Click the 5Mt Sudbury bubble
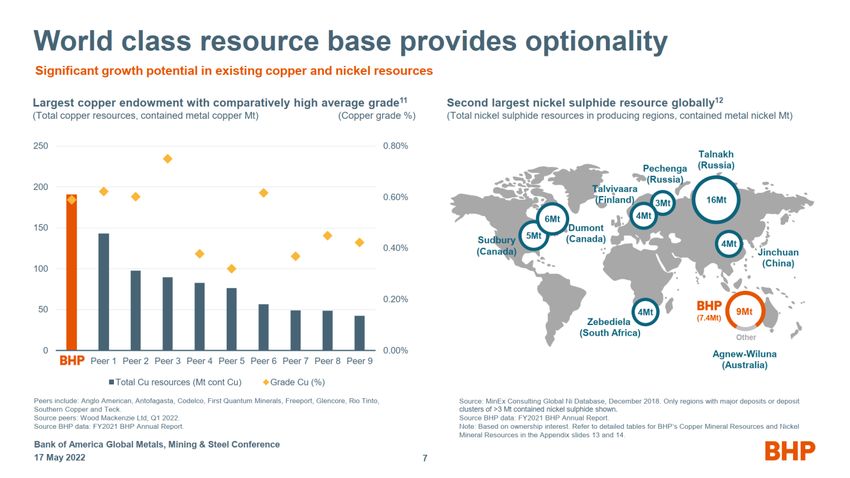Screen dimensions: 850x478 point(533,236)
